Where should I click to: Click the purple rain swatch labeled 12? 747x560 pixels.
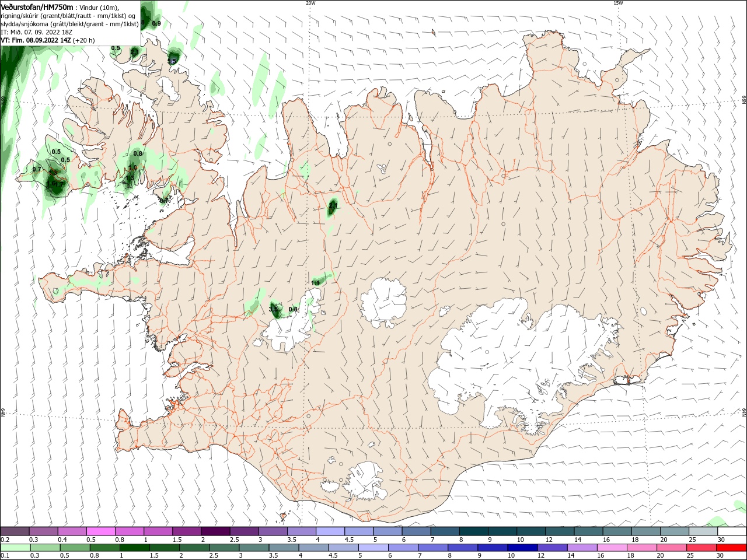pos(552,548)
